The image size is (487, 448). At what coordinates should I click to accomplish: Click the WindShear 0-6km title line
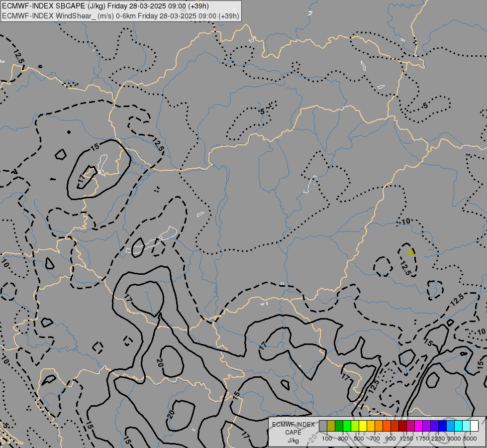click(x=120, y=16)
